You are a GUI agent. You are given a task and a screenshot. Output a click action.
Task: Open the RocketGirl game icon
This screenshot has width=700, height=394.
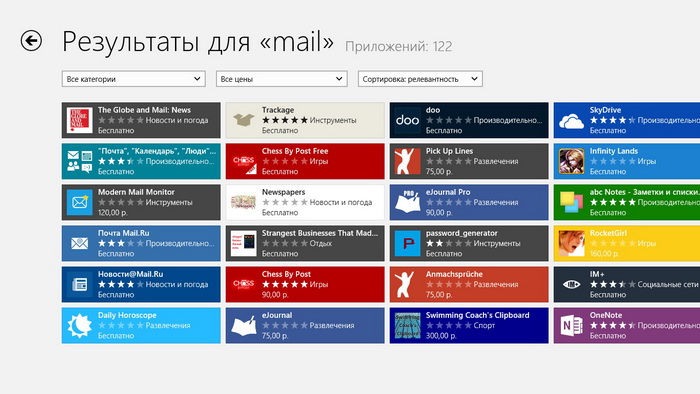tap(571, 243)
